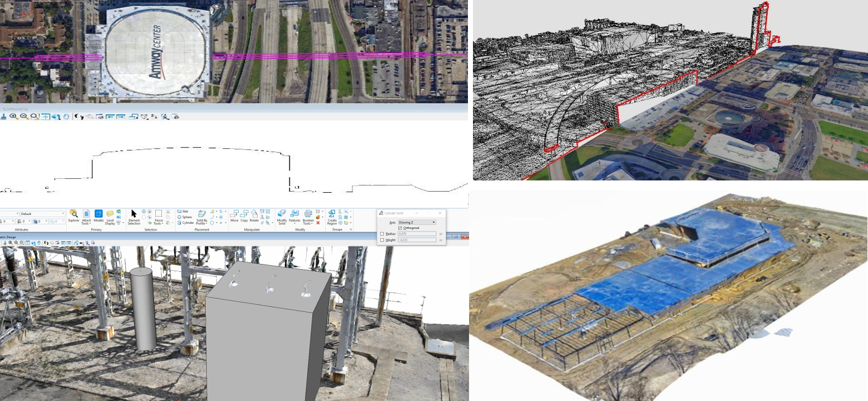Click Fit View on the isometric view toolbar
This screenshot has width=868, height=401.
[28, 243]
